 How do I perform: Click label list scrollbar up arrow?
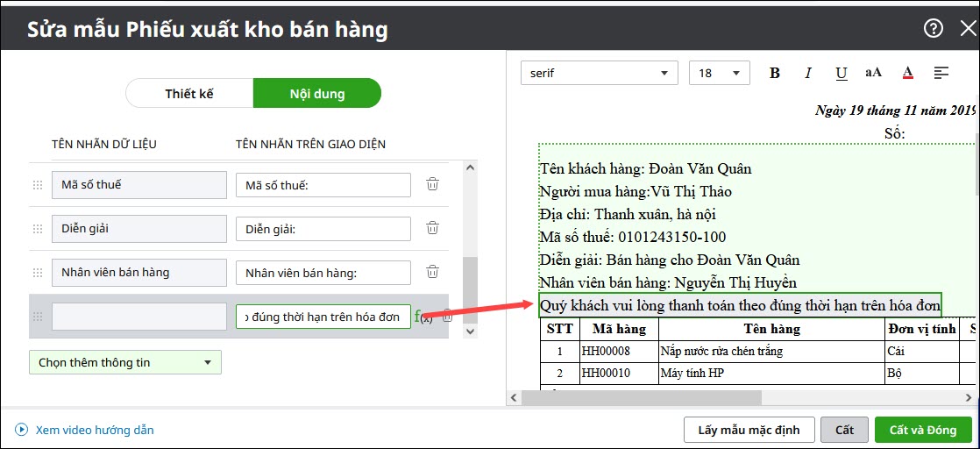[x=470, y=167]
